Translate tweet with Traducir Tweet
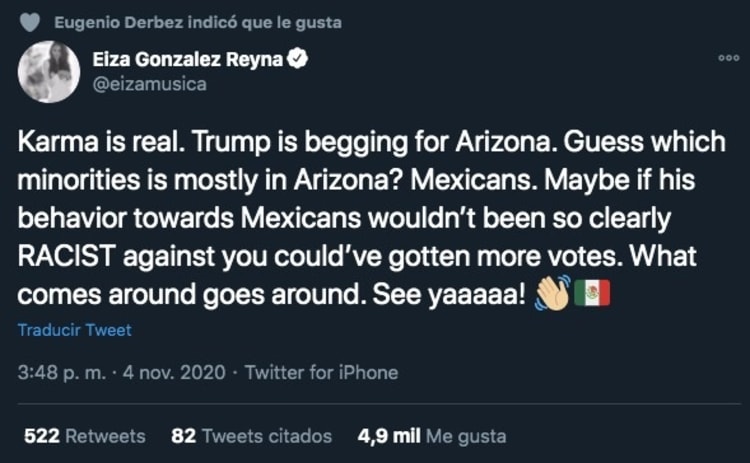Screen dimensions: 750x463 (73, 330)
